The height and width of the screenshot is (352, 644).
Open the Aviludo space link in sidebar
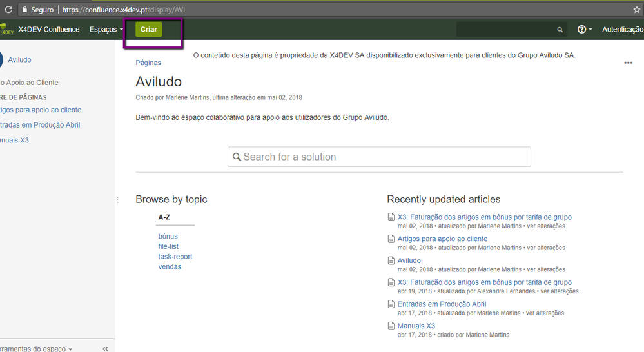[19, 59]
